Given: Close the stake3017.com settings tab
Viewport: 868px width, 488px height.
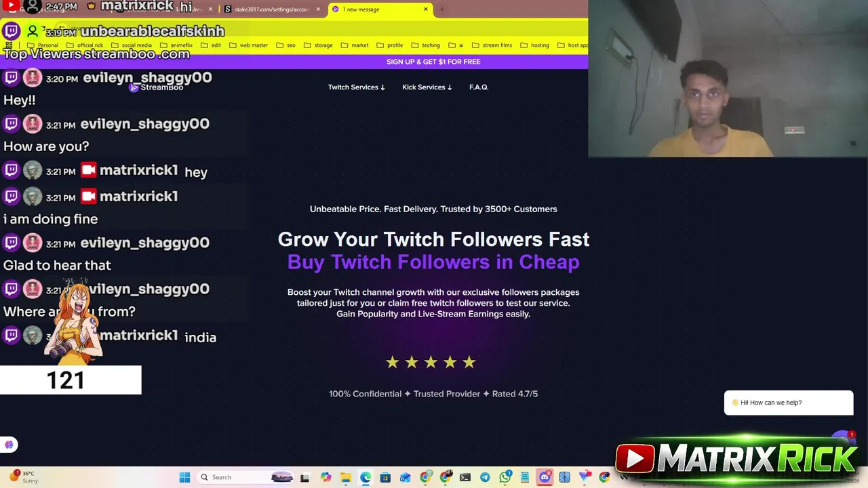Looking at the screenshot, I should point(318,9).
